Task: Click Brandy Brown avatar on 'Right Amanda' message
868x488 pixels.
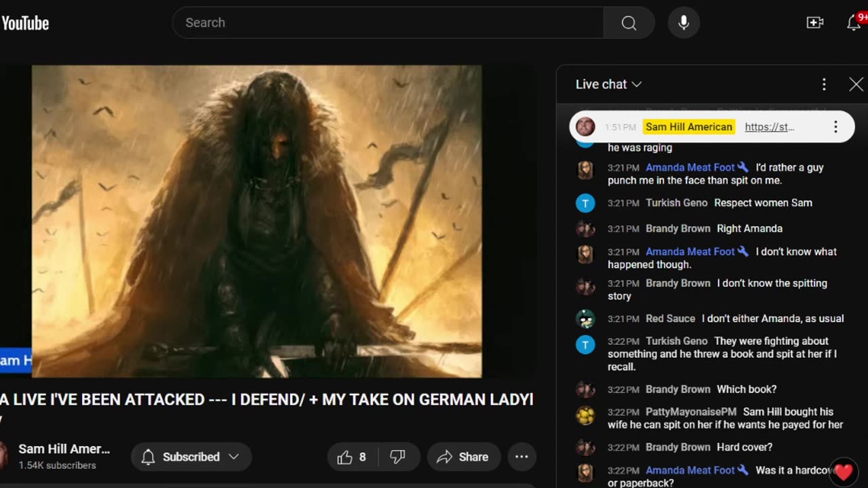Action: (585, 228)
